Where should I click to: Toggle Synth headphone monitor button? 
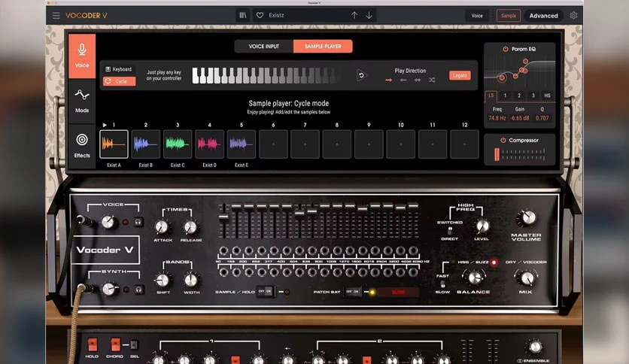click(x=138, y=289)
